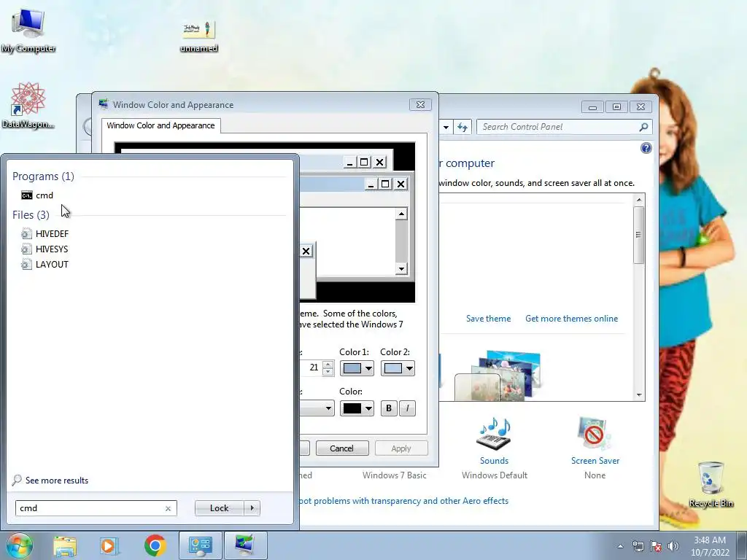Select the unnamed desktop file

(x=198, y=36)
